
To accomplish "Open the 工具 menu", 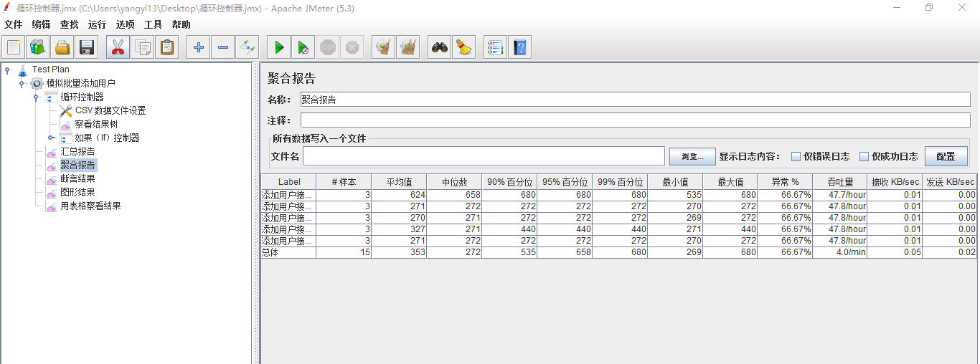I will point(153,24).
